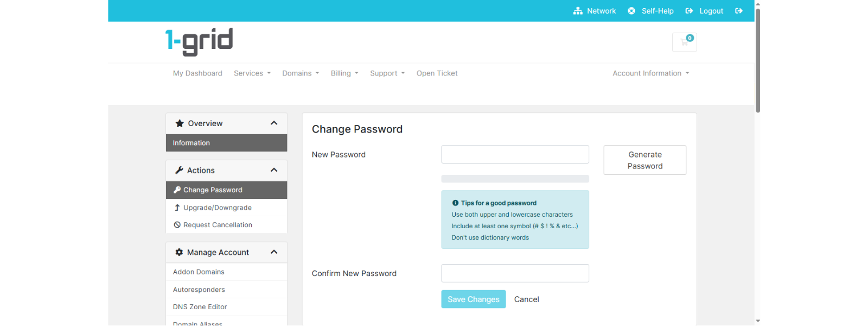Open the Account Information dropdown
The height and width of the screenshot is (326, 868).
point(650,73)
